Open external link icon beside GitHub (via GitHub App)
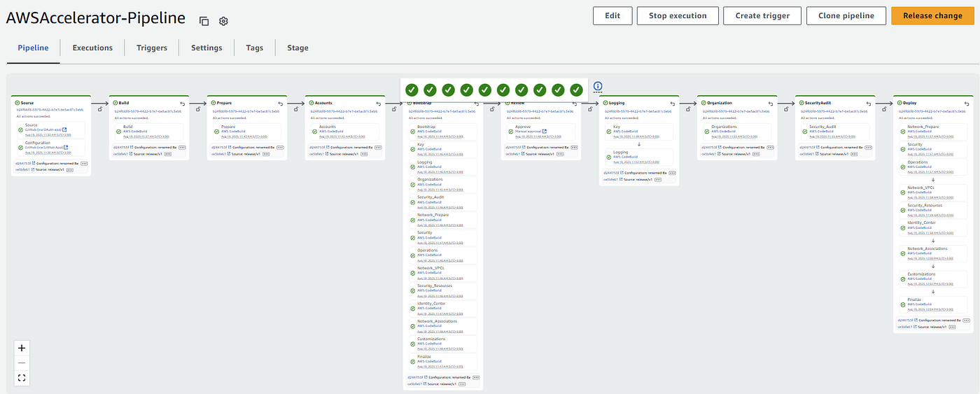This screenshot has height=394, width=980. point(66,147)
